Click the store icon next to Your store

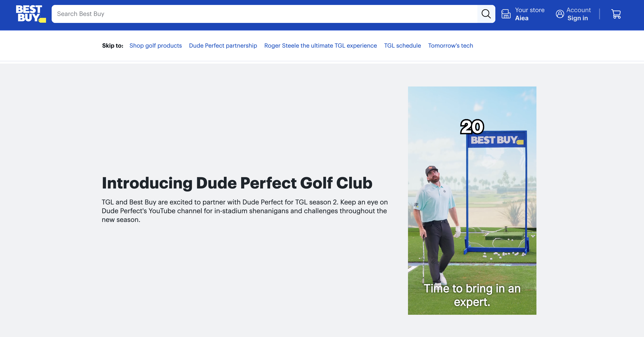(506, 14)
